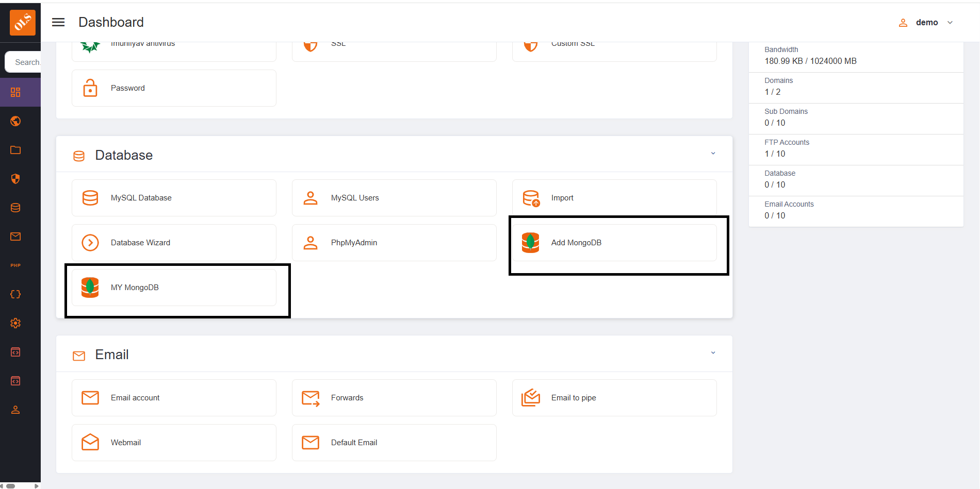The image size is (980, 489).
Task: Open the PhpMyAdmin tile
Action: click(394, 243)
